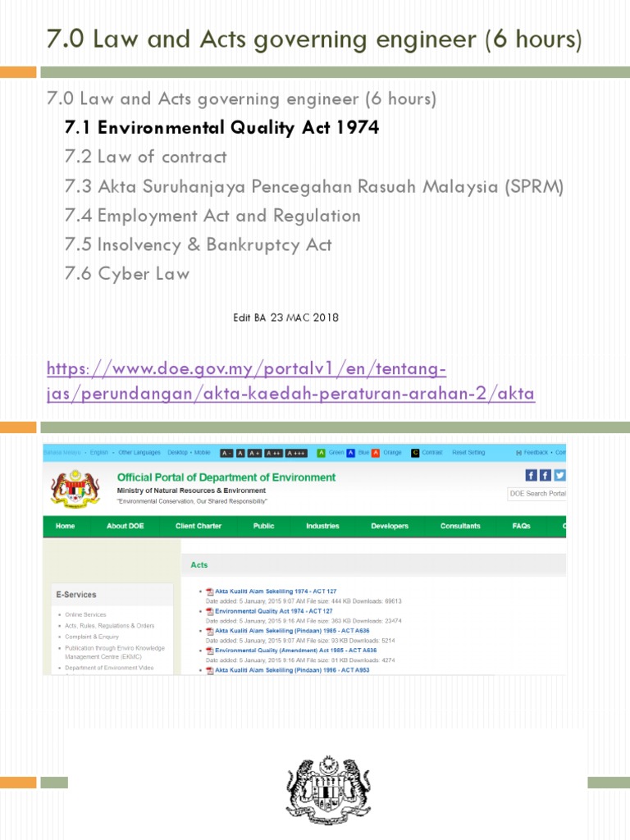630x840 pixels.
Task: Select '7.4 Employment Act and Regulation' text
Action: pos(212,216)
